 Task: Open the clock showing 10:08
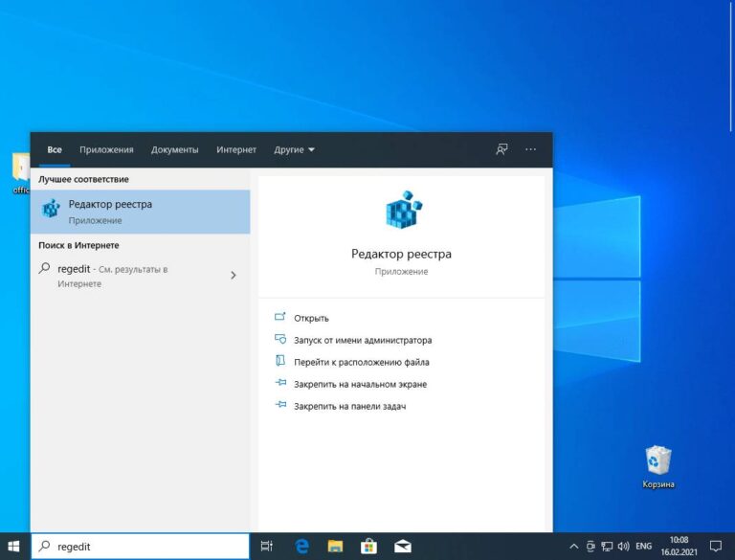click(x=679, y=547)
